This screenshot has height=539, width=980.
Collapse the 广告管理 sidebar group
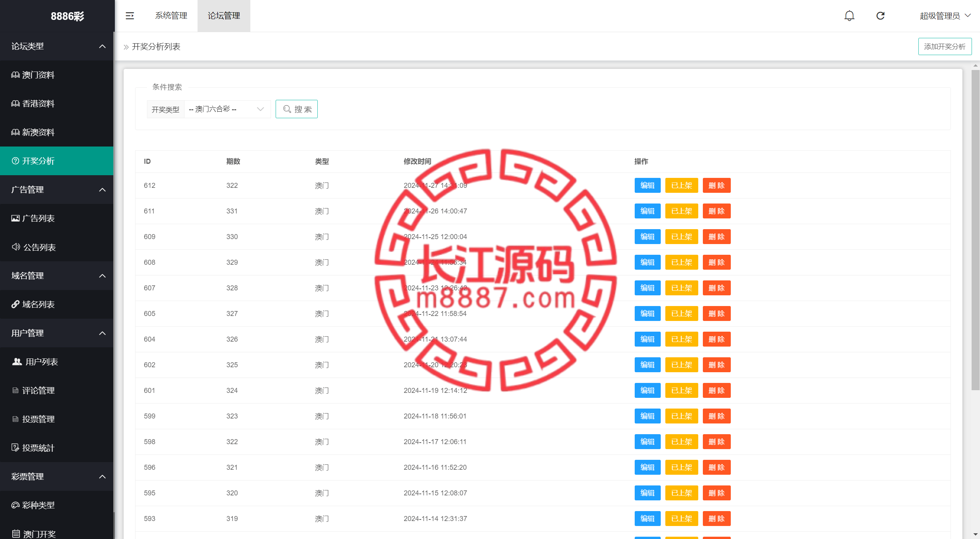click(x=57, y=190)
